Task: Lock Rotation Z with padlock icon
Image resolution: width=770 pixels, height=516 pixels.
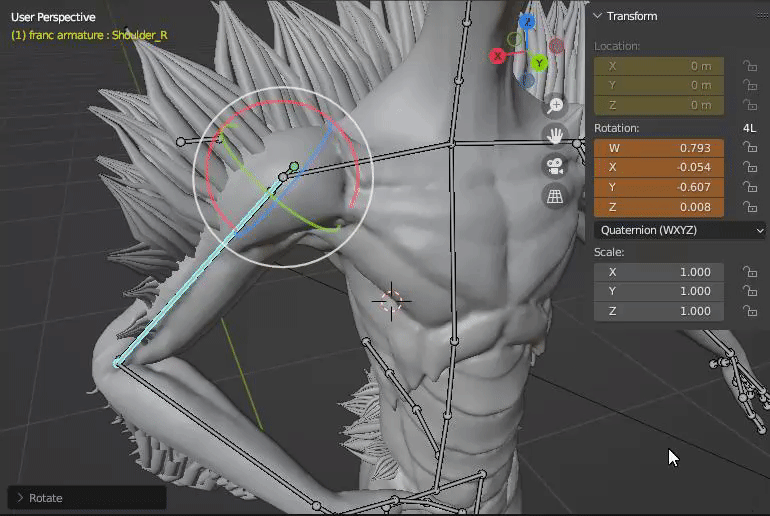Action: click(x=749, y=207)
